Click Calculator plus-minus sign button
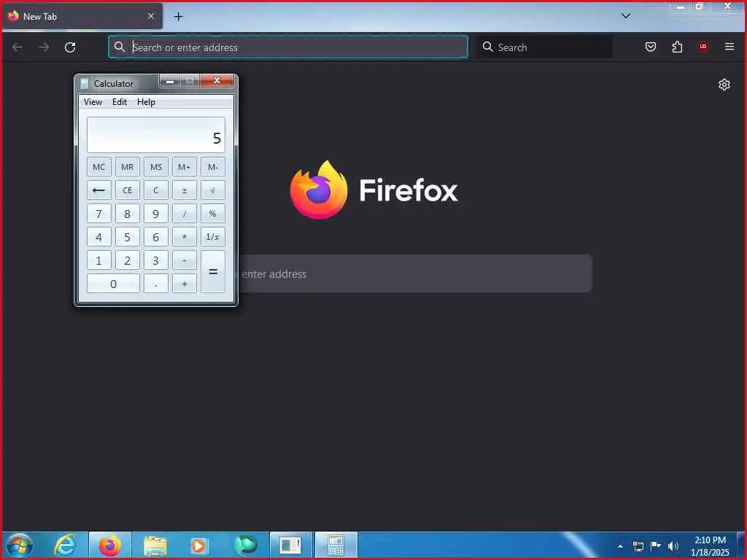747x560 pixels. (x=185, y=190)
